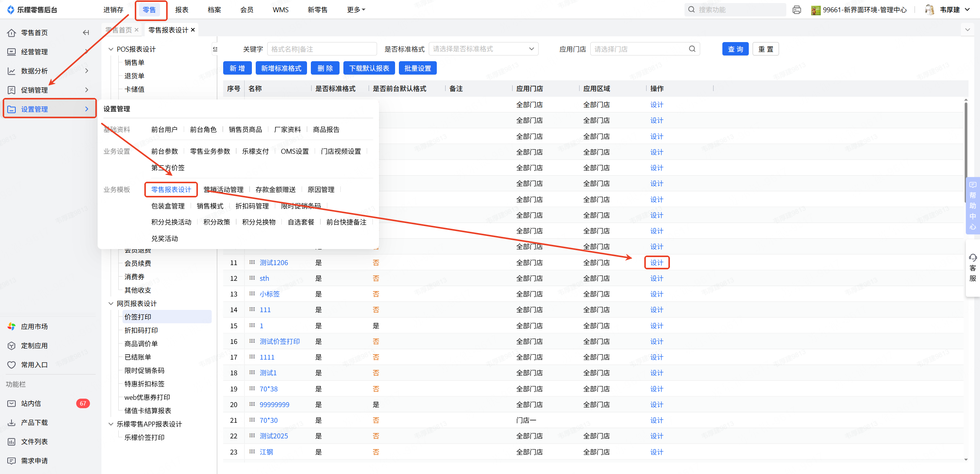Open user account menu 韦厚建
Screen dimensions: 980x474
coord(949,10)
